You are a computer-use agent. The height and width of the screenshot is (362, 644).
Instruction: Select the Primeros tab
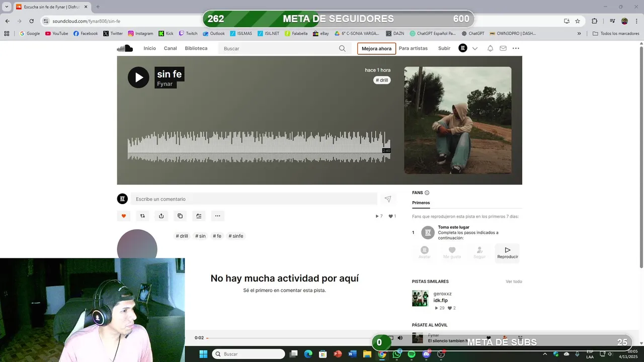421,203
